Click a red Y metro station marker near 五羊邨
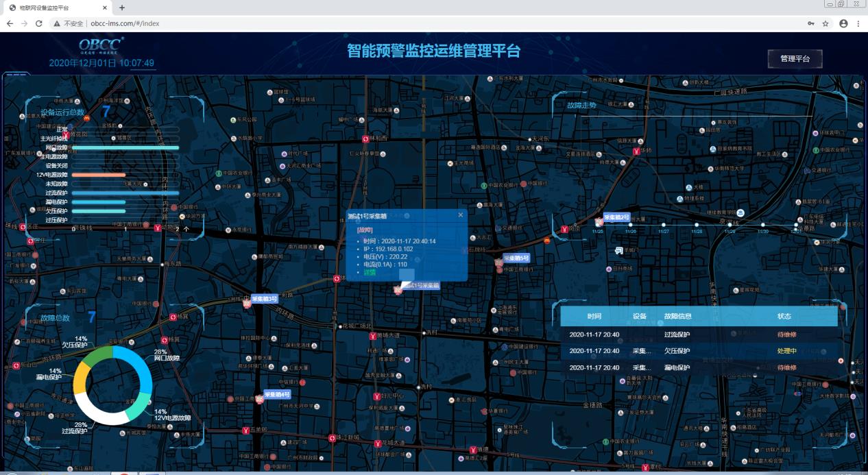 point(245,428)
